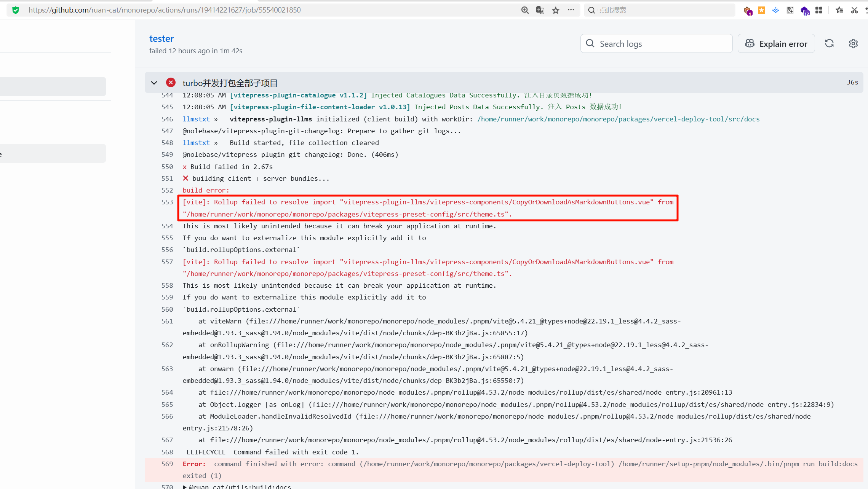Open the tester job title link
868x489 pixels.
(x=161, y=38)
